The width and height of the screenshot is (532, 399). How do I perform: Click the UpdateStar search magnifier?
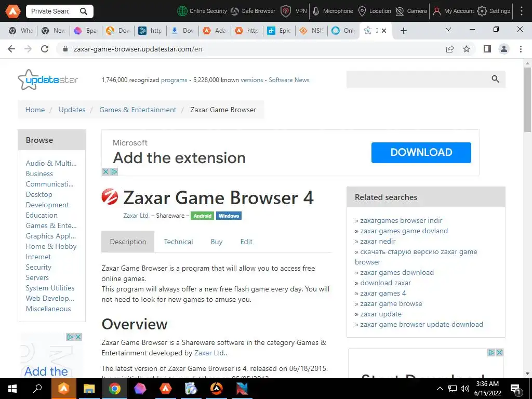(495, 79)
